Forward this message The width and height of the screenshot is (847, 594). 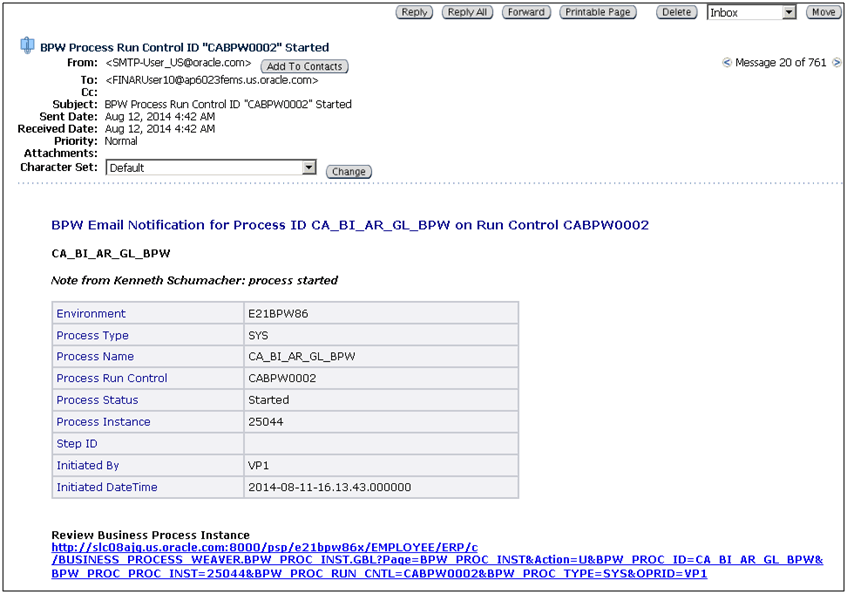coord(526,12)
